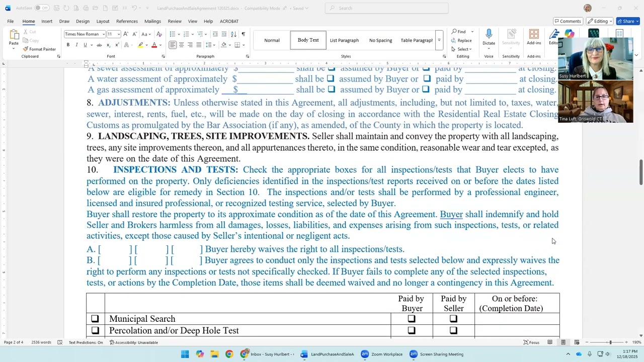Image resolution: width=644 pixels, height=362 pixels.
Task: Check the Municipal Search row checkbox
Action: coord(95,319)
